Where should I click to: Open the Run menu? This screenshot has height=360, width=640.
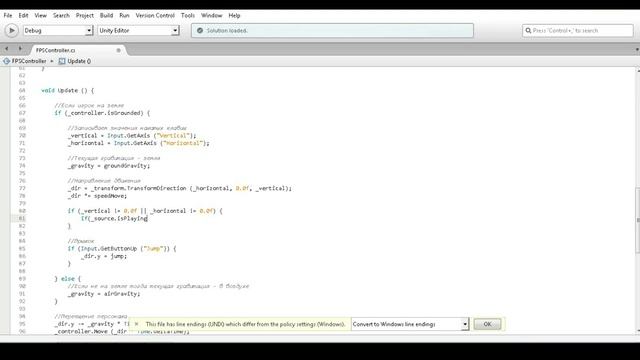[x=124, y=16]
